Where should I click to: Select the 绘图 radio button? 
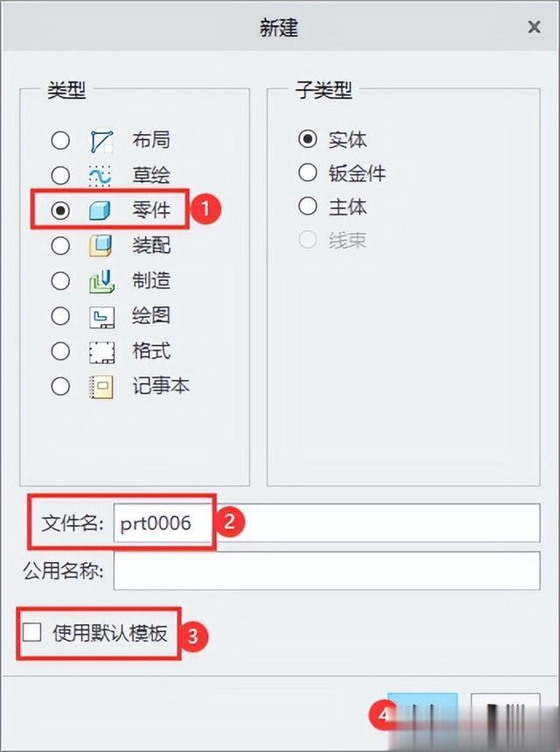[60, 316]
